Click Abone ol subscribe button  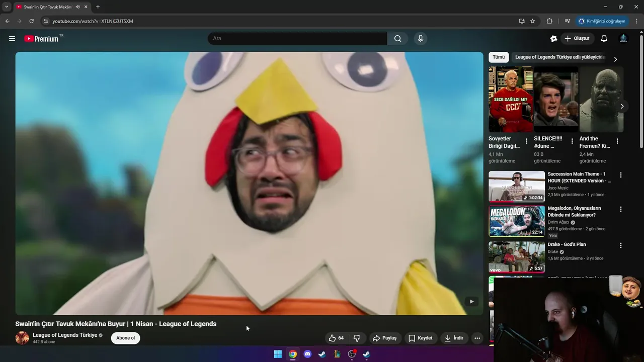(126, 338)
